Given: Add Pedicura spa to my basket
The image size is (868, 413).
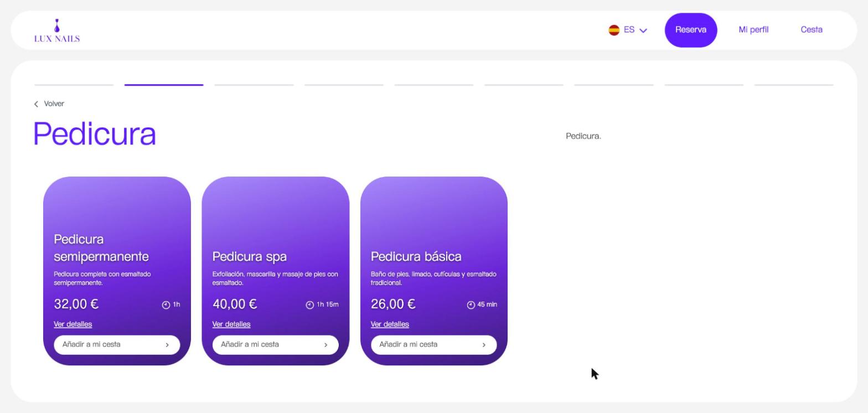Looking at the screenshot, I should 275,344.
